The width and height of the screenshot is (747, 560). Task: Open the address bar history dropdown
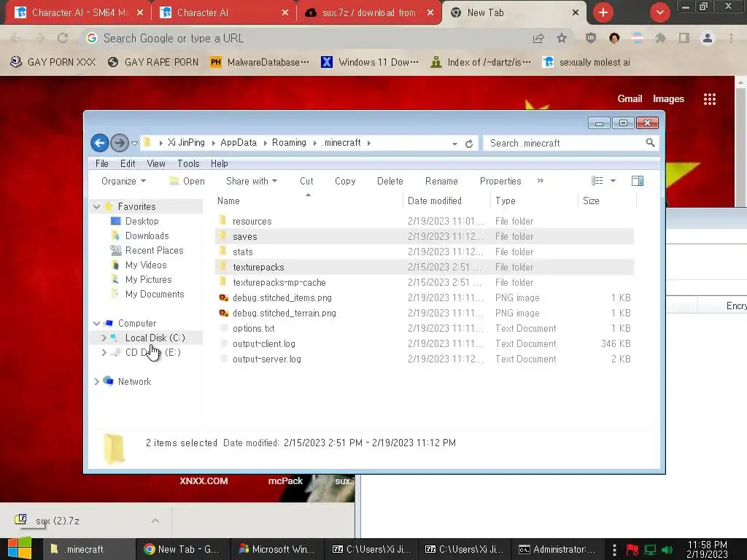coord(454,144)
